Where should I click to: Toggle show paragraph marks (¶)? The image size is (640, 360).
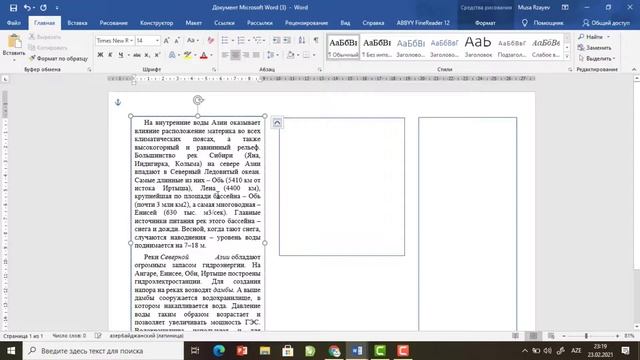coord(316,40)
